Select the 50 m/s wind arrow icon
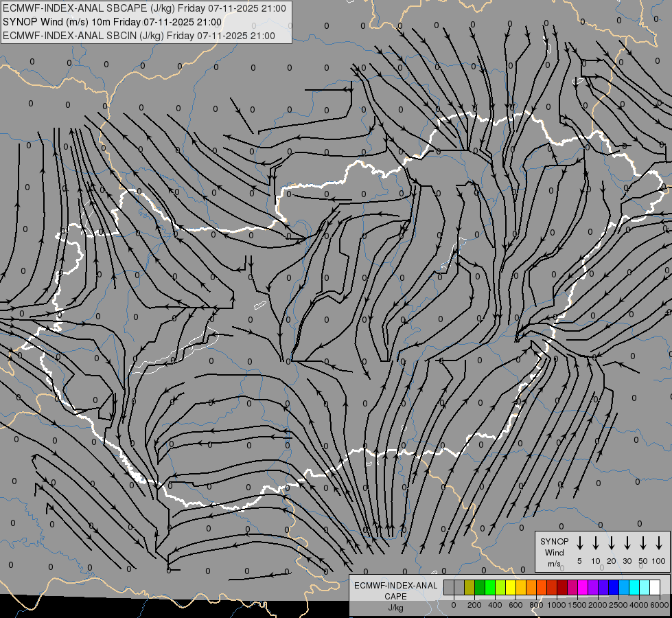The height and width of the screenshot is (618, 672). pyautogui.click(x=643, y=542)
